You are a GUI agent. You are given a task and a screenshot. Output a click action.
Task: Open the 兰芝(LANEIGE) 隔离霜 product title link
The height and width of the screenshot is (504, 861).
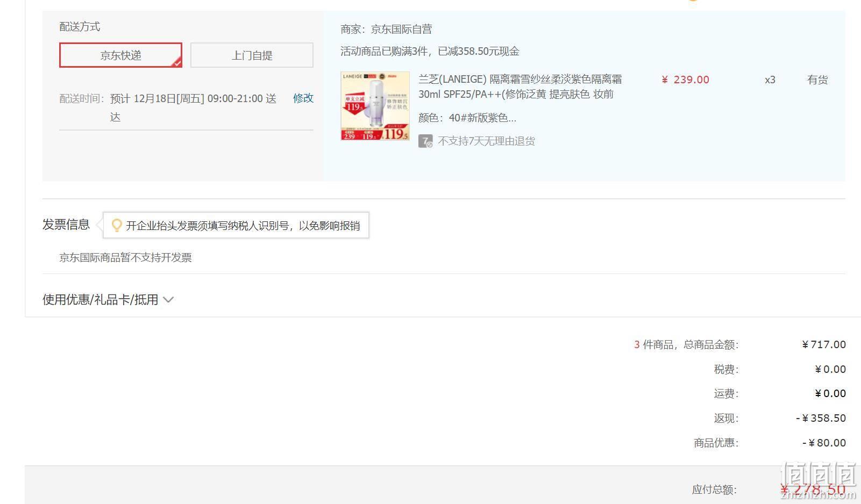[520, 87]
